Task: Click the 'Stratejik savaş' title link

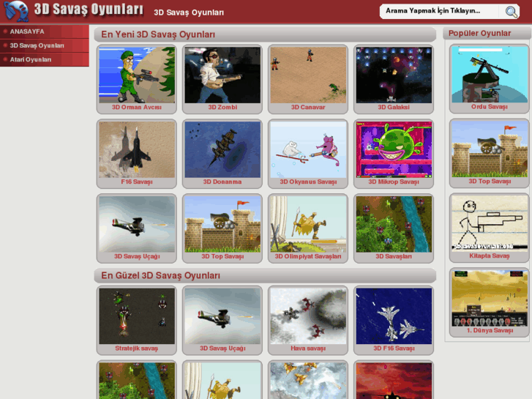Action: (x=137, y=348)
